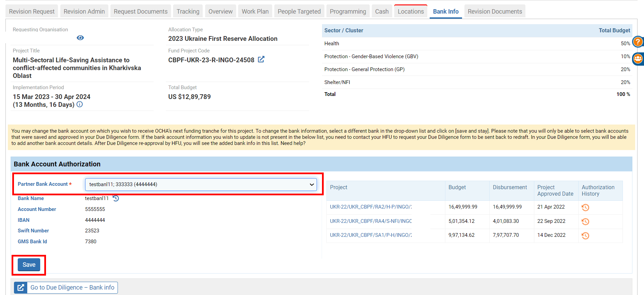Click fund project code CBPF-UKR-23-R-INGO-24508
The height and width of the screenshot is (295, 644).
211,60
